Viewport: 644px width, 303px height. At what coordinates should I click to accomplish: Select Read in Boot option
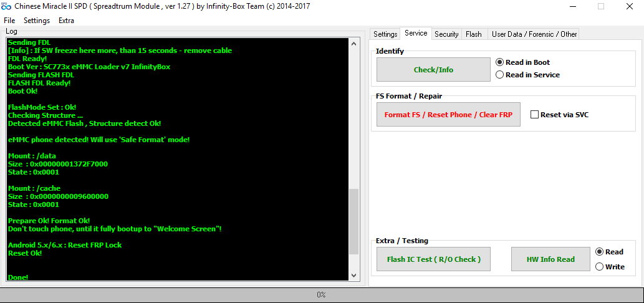click(x=523, y=62)
